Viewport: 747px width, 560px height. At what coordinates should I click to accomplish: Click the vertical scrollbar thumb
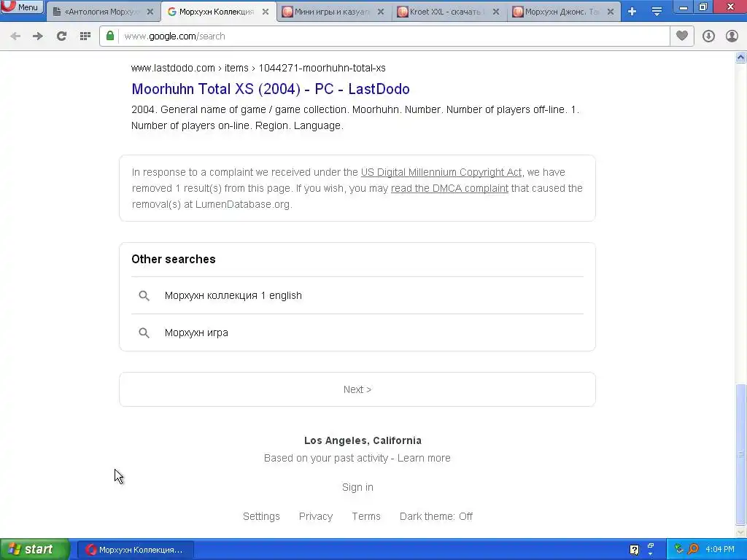click(740, 454)
